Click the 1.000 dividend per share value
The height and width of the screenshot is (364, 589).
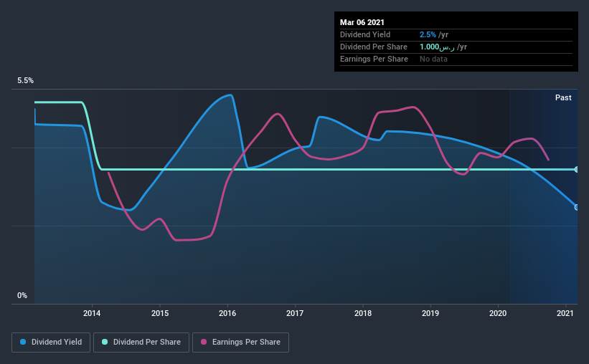(x=437, y=47)
